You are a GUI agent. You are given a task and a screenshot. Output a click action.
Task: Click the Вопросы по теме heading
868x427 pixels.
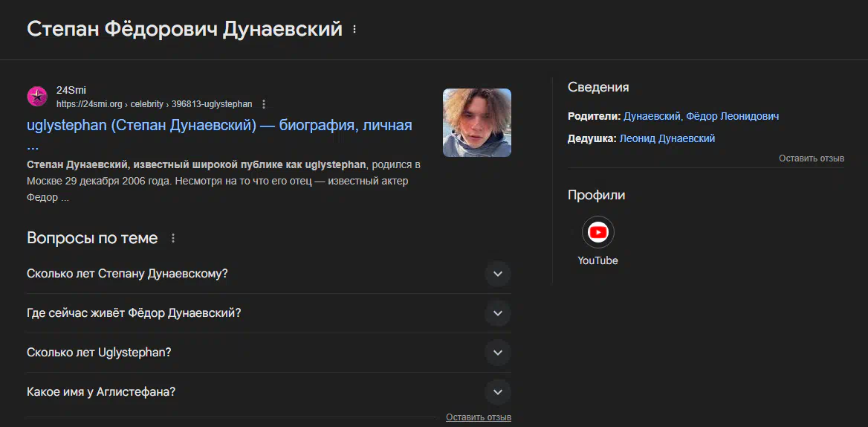pos(92,238)
